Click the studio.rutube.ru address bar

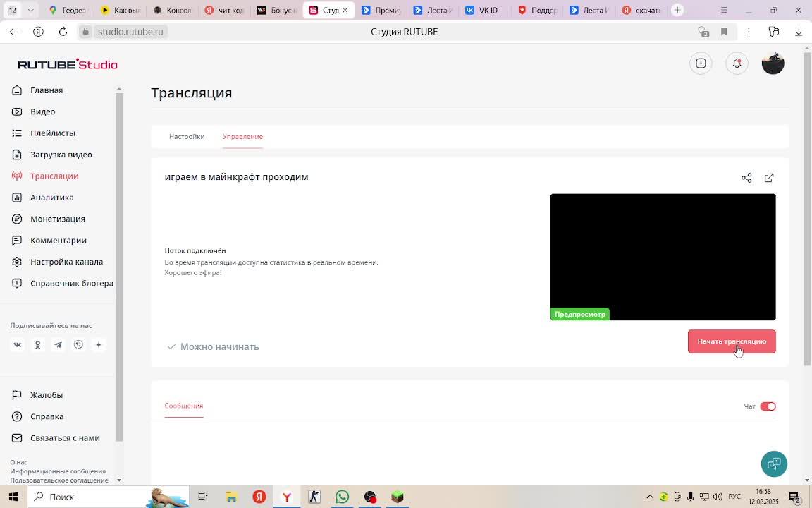[130, 32]
